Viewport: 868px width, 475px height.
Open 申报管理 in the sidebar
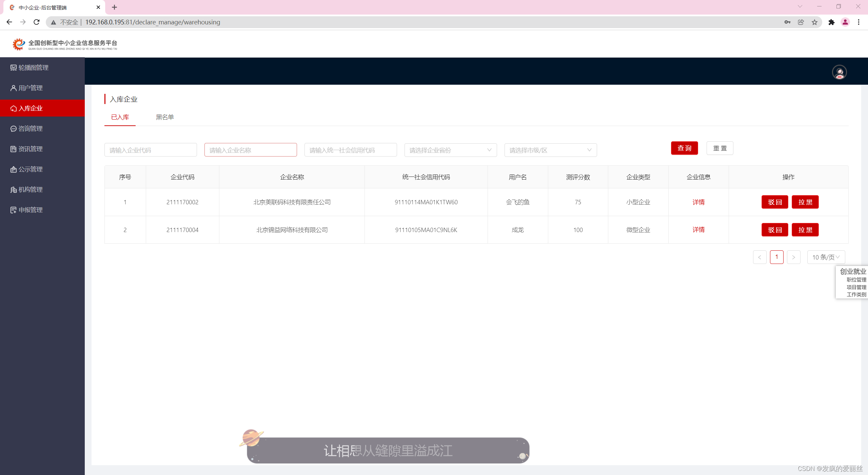click(31, 210)
